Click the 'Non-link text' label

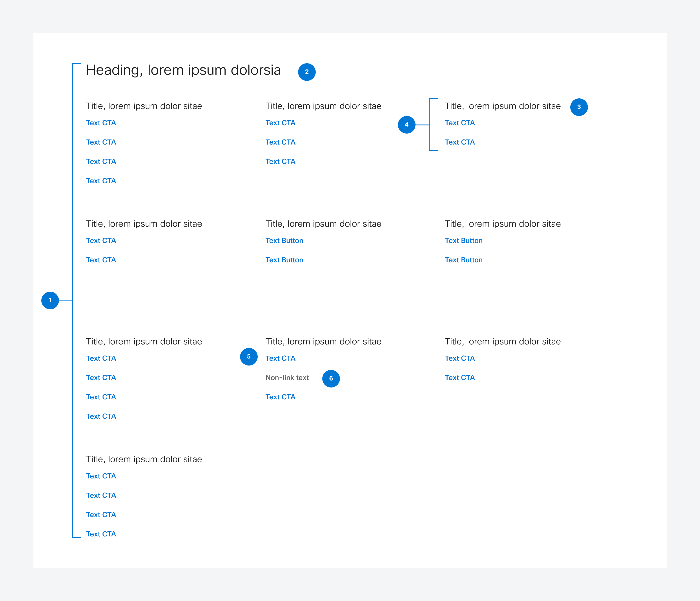[x=287, y=378]
